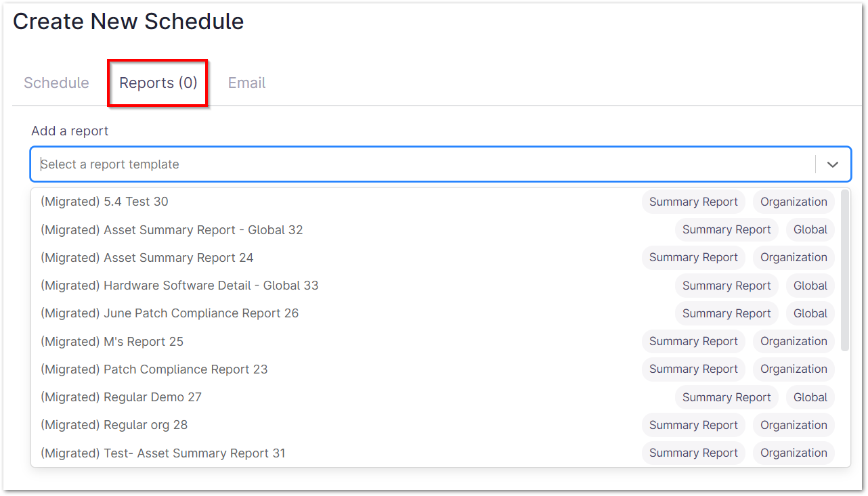
Task: Select '(Migrated) 5.4 Test 30' from the list
Action: 104,201
